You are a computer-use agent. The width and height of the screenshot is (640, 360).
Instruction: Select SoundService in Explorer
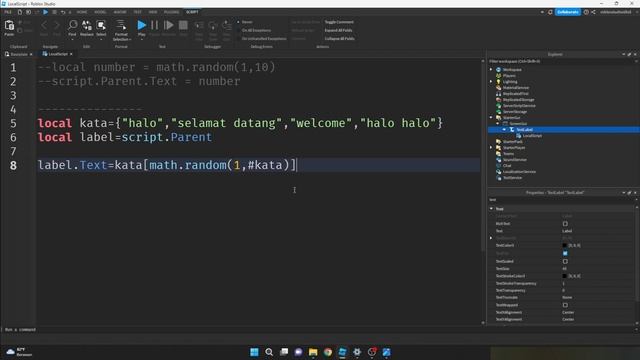coord(514,160)
